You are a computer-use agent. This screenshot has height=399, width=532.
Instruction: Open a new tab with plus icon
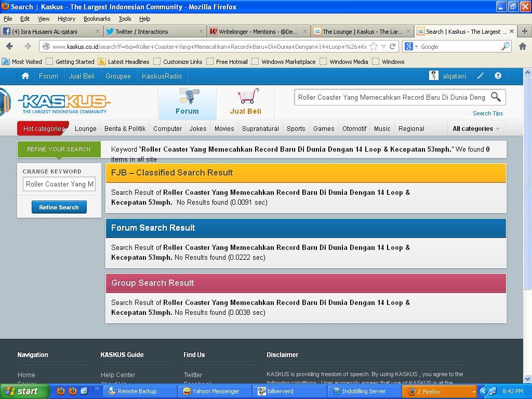point(525,31)
